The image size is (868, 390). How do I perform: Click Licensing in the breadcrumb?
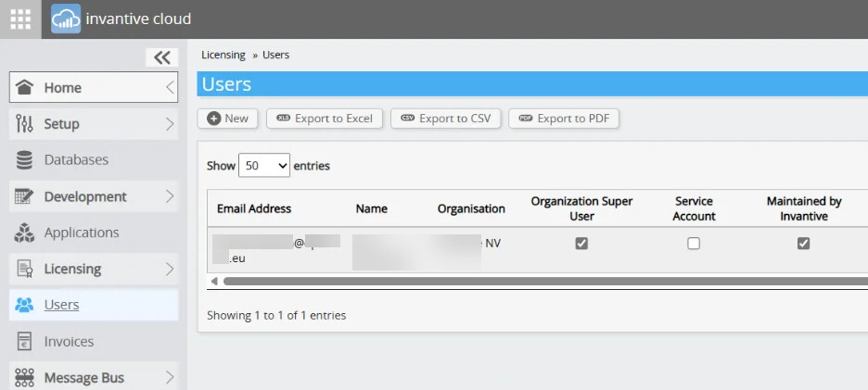pos(223,55)
